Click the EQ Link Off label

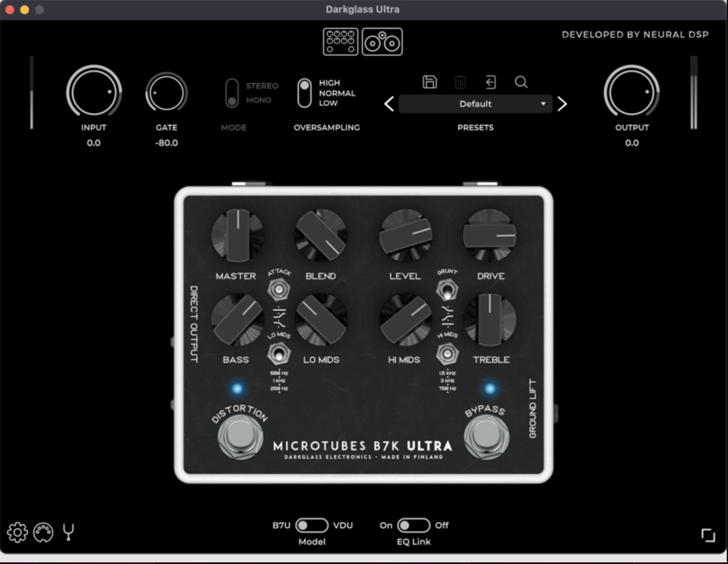442,525
